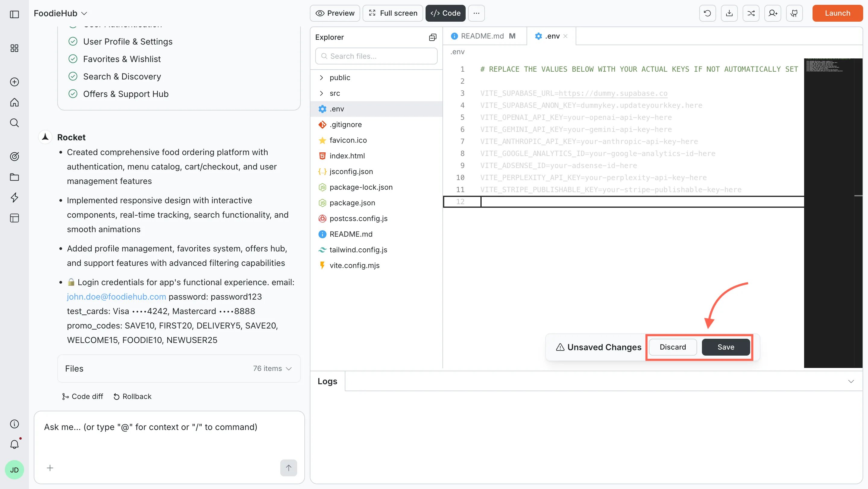The image size is (868, 489).
Task: Open README.md in Explorer file list
Action: tap(376, 234)
